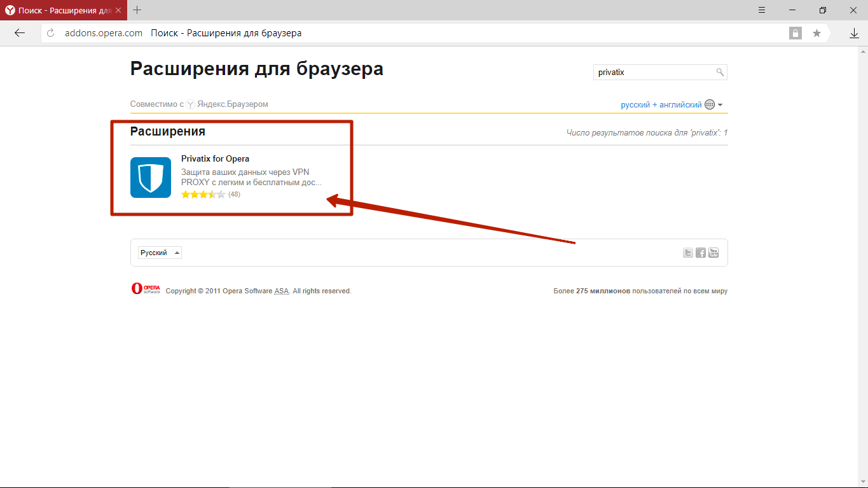Restore down the browser window
Viewport: 868px width, 488px height.
(822, 10)
